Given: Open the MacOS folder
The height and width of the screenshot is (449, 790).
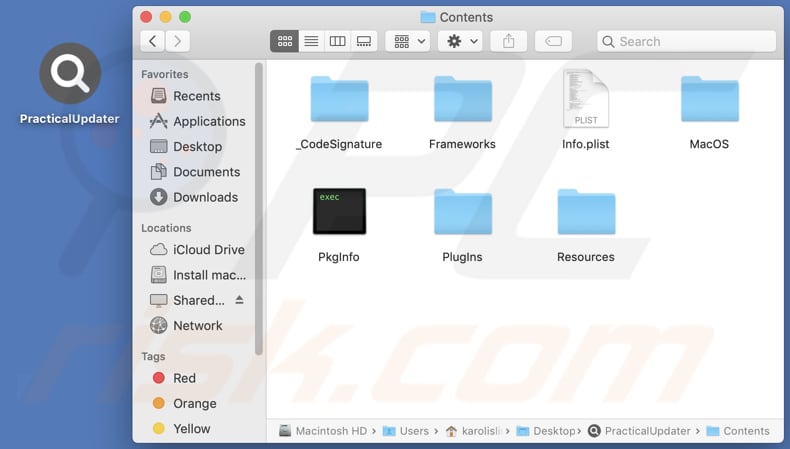Looking at the screenshot, I should click(709, 100).
